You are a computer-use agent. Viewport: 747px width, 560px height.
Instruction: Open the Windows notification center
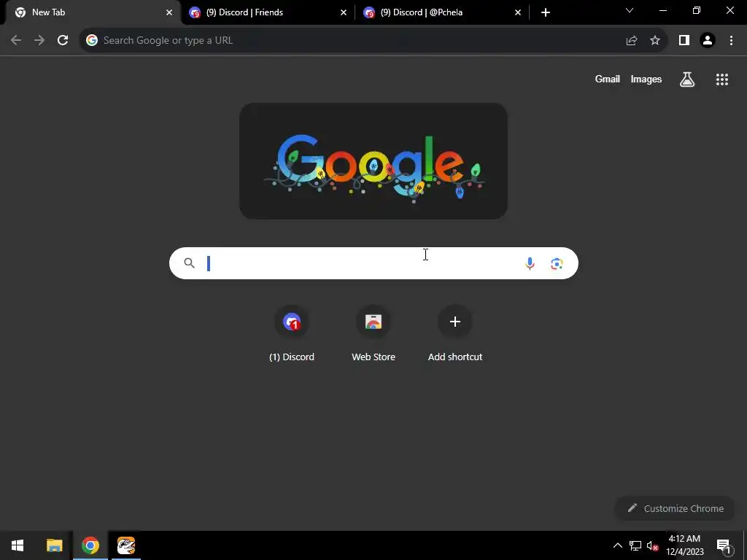[x=724, y=545]
